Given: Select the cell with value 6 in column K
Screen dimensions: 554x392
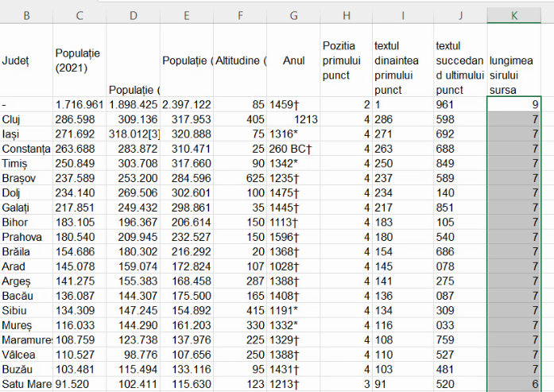Looking at the screenshot, I should (514, 385).
